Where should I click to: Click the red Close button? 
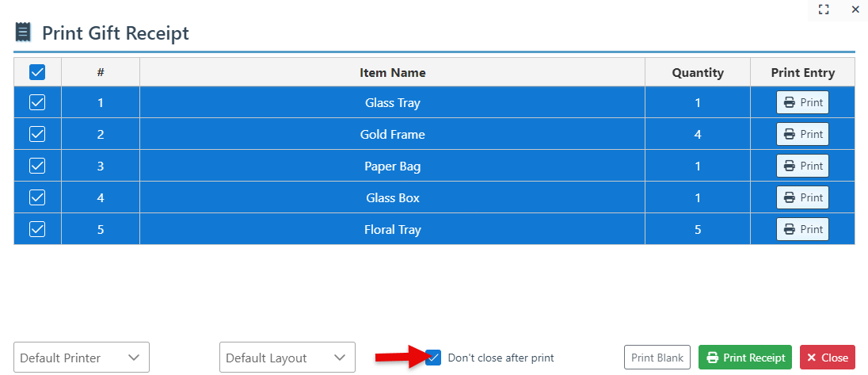pos(828,358)
